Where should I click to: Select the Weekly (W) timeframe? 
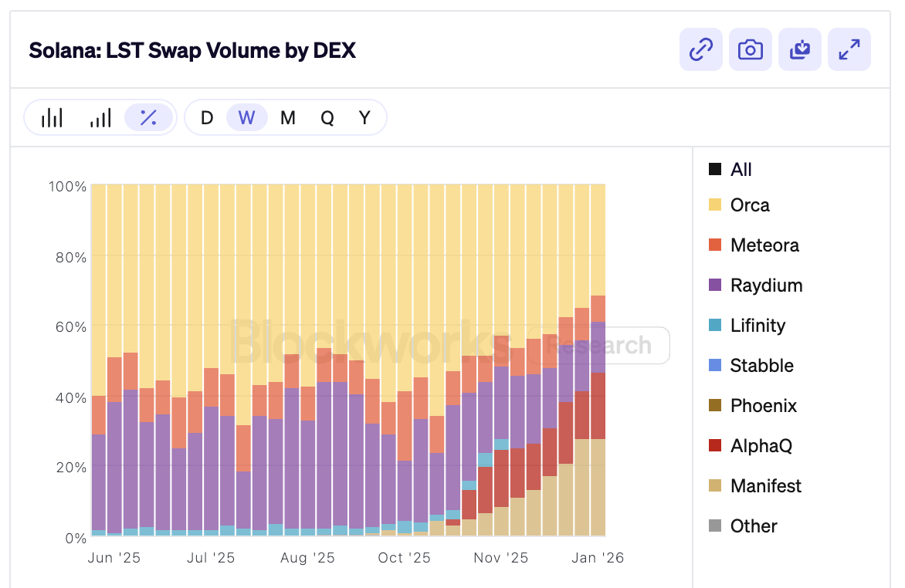(x=246, y=117)
